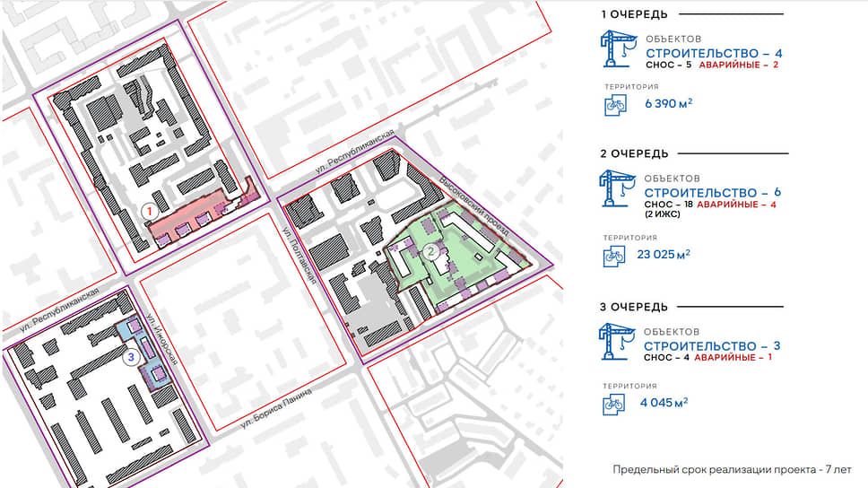Image resolution: width=868 pixels, height=488 pixels.
Task: Click map marker number 3
Action: (131, 357)
